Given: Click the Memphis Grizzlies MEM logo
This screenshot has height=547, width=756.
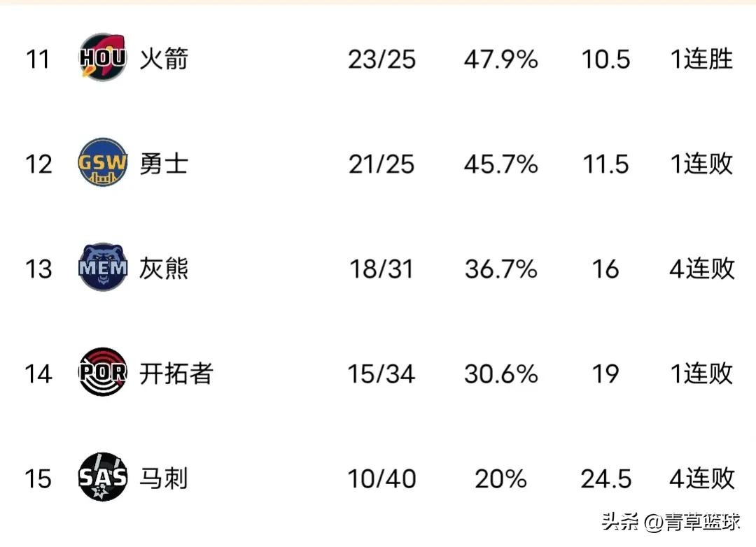Looking at the screenshot, I should click(102, 267).
